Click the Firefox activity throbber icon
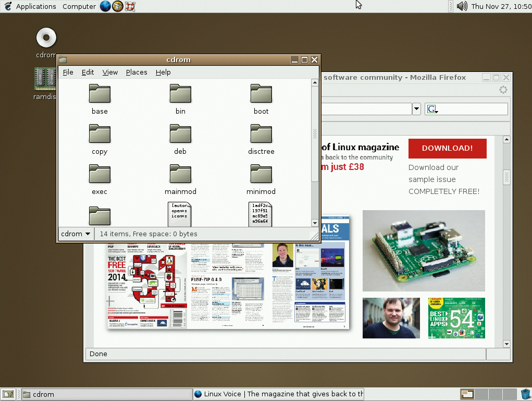This screenshot has width=532, height=401. pos(503,90)
